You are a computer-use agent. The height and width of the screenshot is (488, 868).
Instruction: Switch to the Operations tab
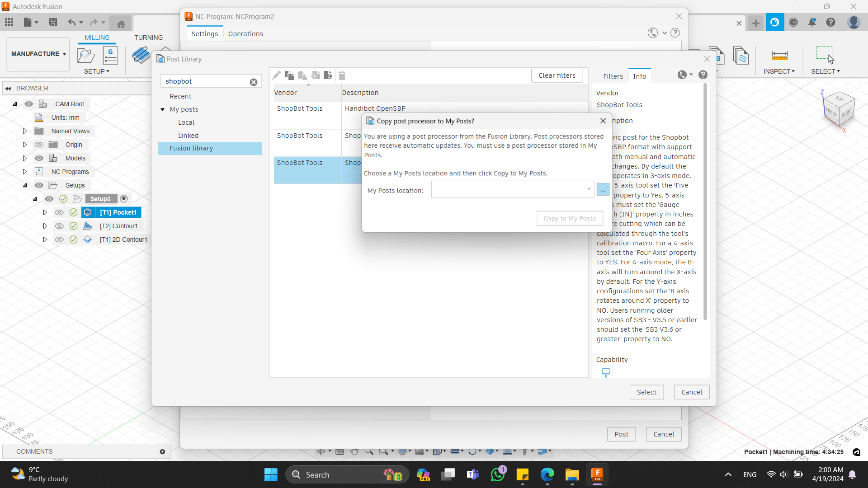(245, 34)
